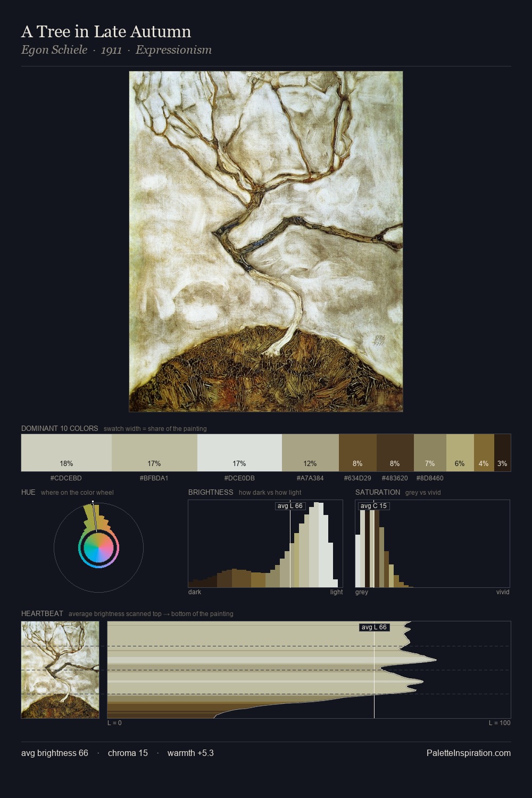Select the 6% light olive swatch
532x798 pixels.
coord(460,453)
